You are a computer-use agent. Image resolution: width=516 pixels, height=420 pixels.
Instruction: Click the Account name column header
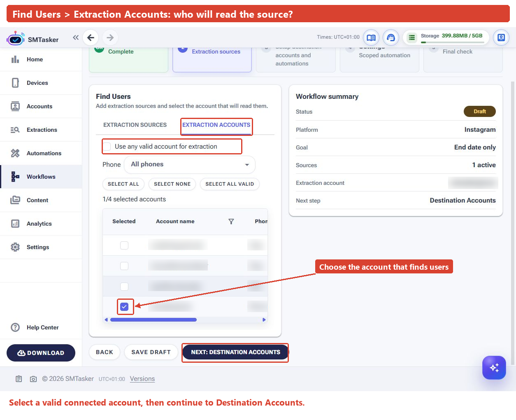click(x=175, y=222)
